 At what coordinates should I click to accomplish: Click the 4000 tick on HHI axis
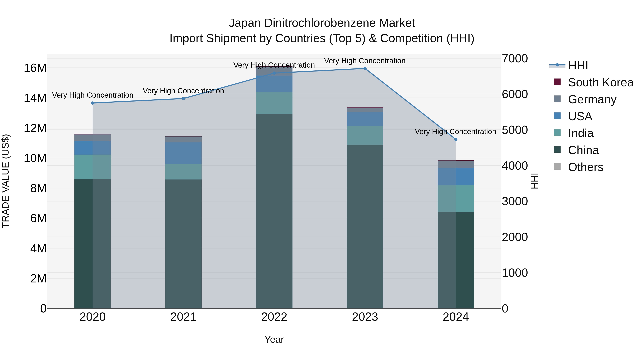(x=515, y=166)
